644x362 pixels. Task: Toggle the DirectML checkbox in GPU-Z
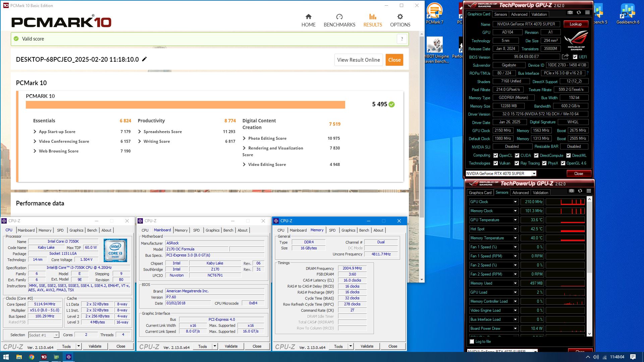tap(568, 156)
